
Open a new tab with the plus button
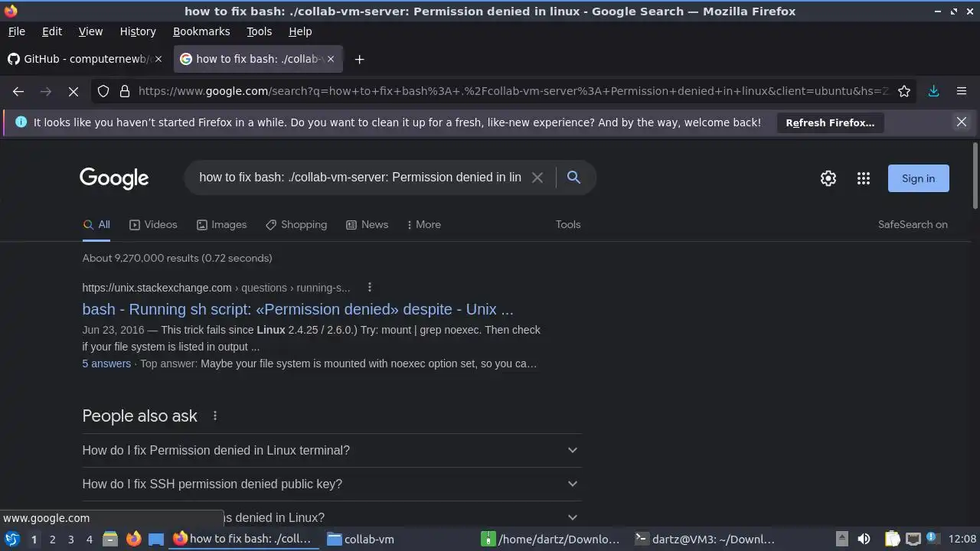point(360,59)
